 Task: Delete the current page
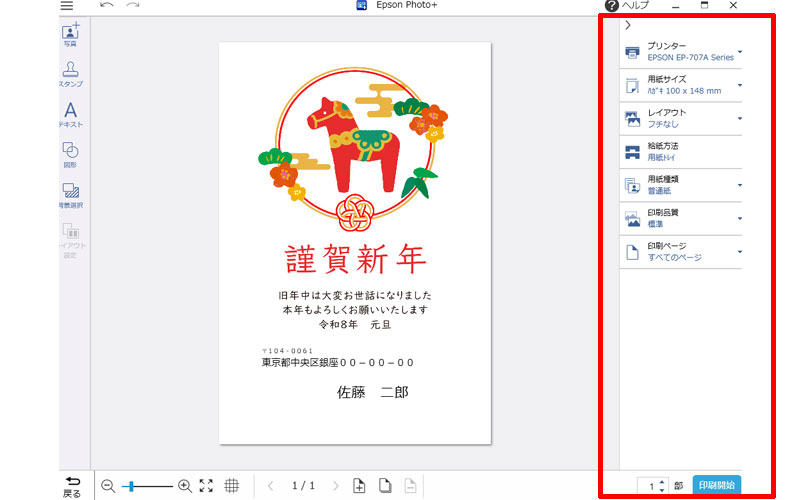[410, 486]
